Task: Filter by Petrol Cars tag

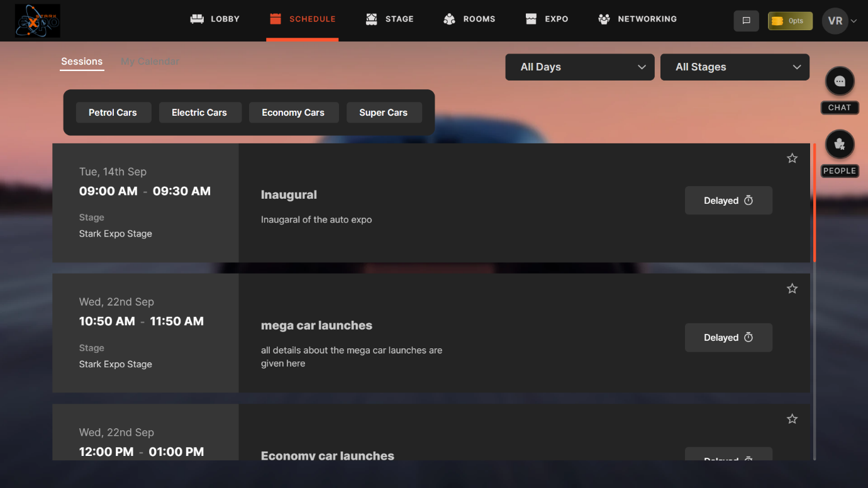Action: (113, 113)
